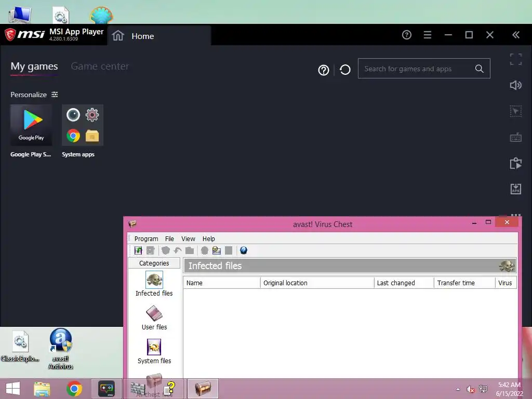Click the email-to-avast toolbar icon
Screen dimensions: 532x399
point(217,250)
